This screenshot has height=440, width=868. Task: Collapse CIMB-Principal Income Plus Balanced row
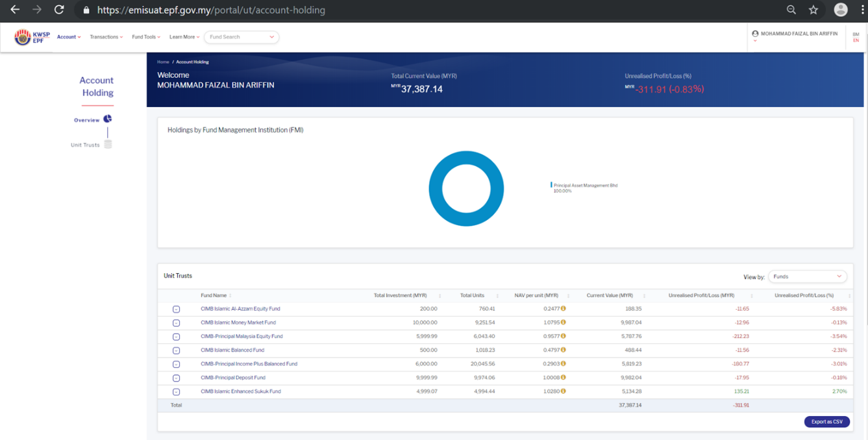[176, 364]
